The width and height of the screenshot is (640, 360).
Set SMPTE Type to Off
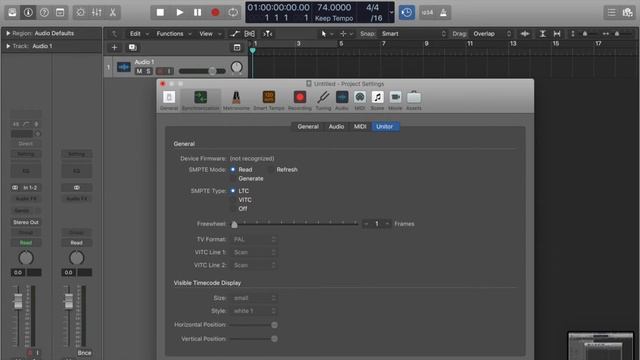[x=240, y=209]
